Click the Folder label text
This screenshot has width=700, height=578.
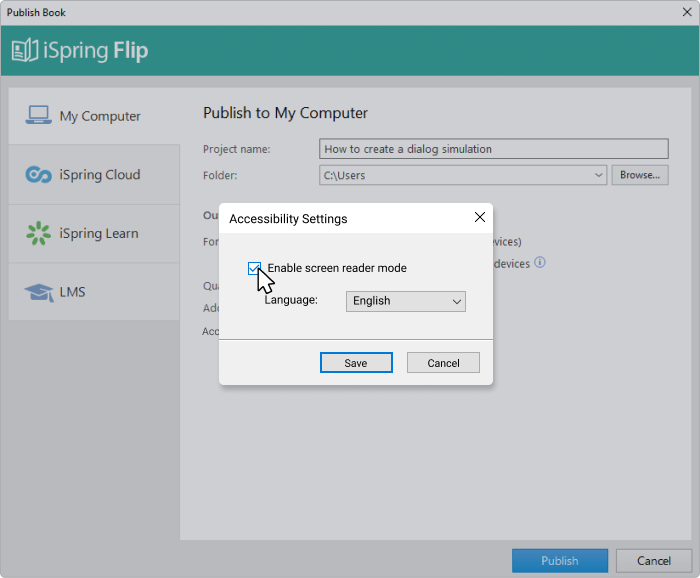[x=220, y=175]
